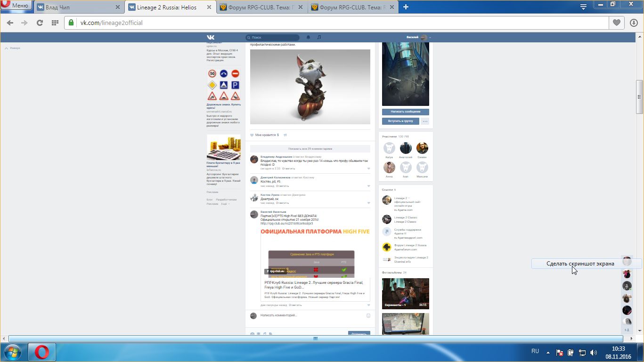Open member Анатолий's avatar

pyautogui.click(x=406, y=148)
